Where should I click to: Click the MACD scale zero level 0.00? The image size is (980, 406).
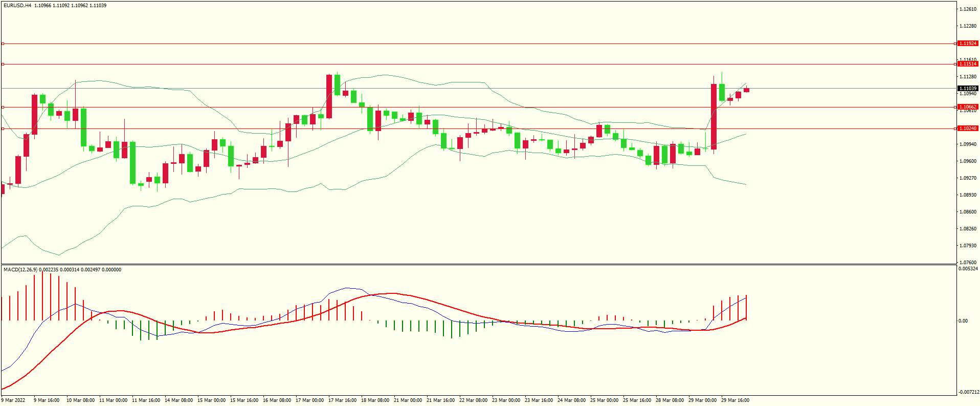click(963, 321)
